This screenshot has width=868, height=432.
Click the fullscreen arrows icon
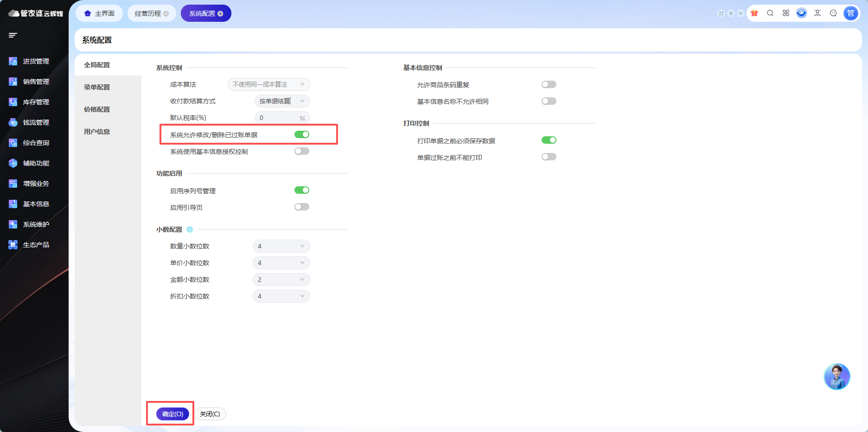721,13
